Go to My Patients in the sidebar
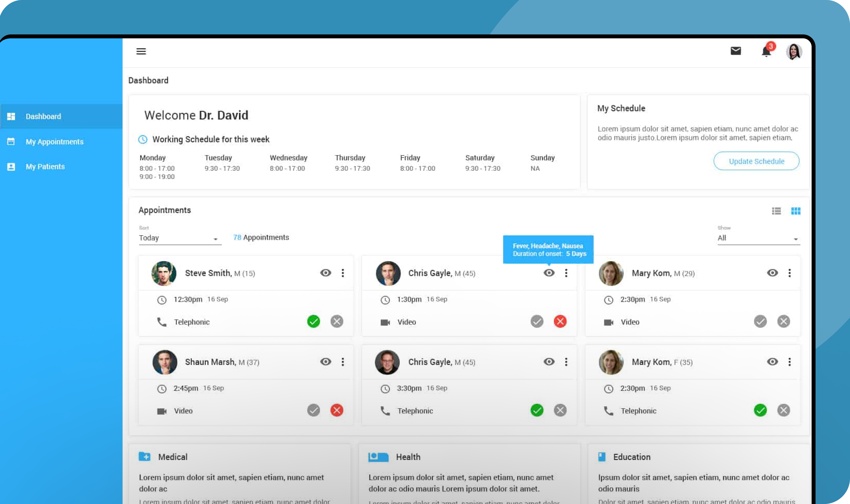 point(45,167)
